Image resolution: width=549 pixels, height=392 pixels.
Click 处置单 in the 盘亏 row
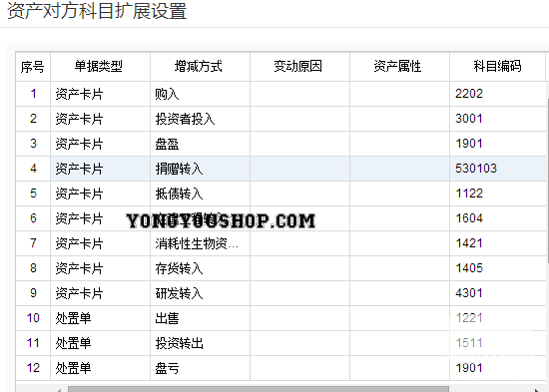[x=73, y=368]
